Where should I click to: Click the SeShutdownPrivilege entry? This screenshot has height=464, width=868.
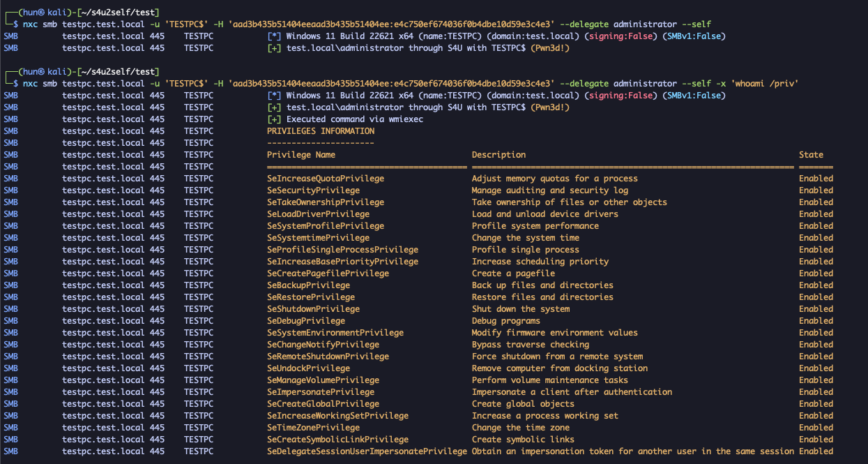pyautogui.click(x=314, y=309)
